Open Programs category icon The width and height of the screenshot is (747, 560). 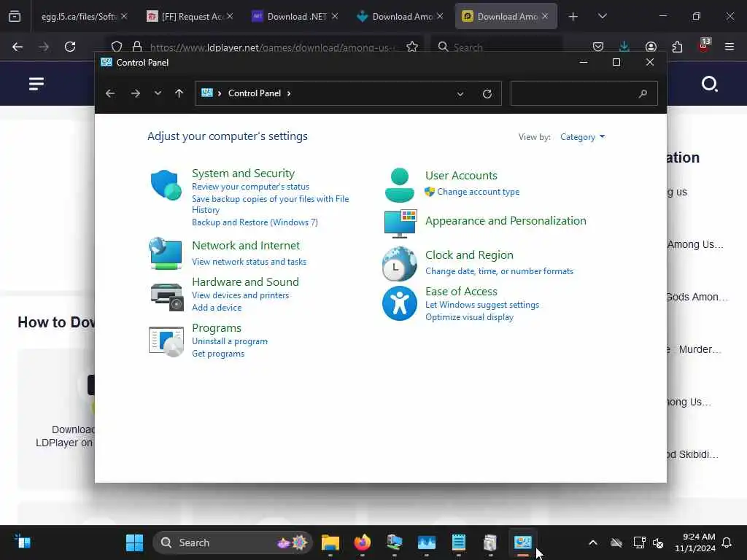tap(166, 341)
